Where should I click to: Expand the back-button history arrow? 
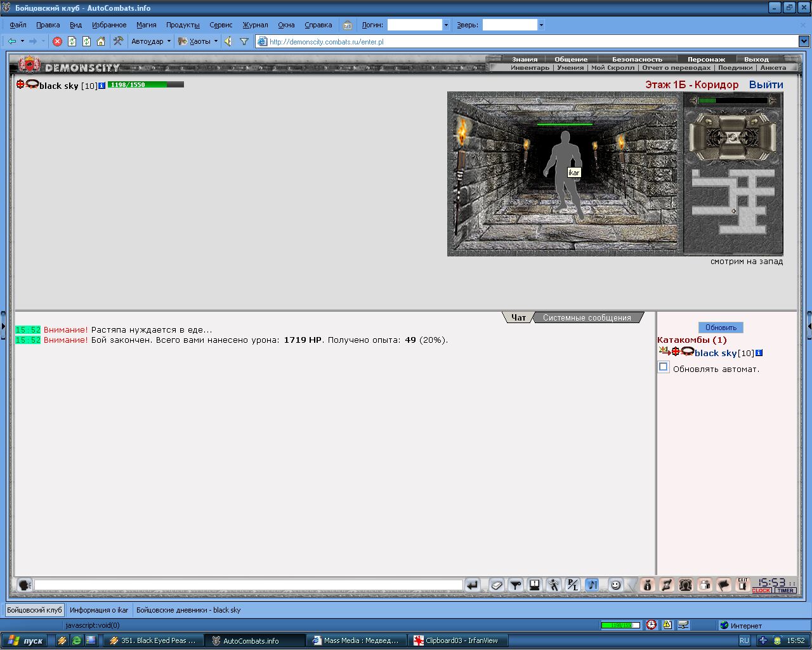click(x=22, y=41)
